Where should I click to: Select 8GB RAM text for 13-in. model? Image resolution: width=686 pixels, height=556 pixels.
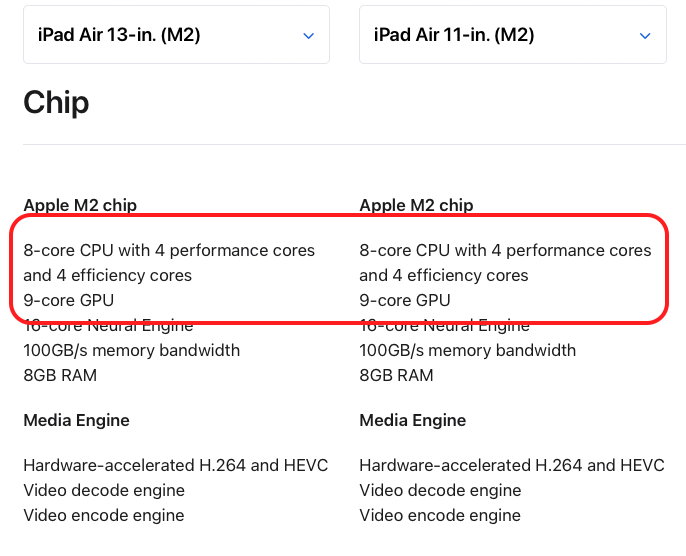click(60, 375)
